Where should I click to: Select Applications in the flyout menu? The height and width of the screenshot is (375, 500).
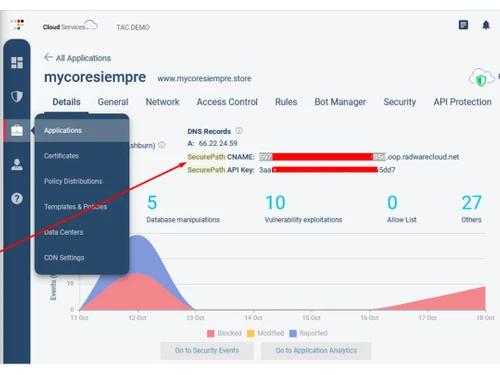(x=82, y=130)
